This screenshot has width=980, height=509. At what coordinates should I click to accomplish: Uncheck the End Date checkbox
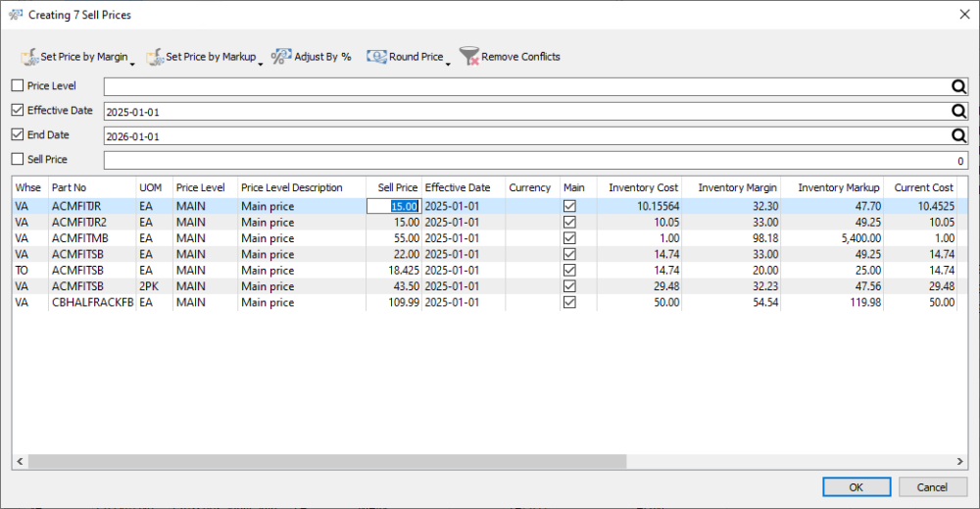tap(18, 134)
